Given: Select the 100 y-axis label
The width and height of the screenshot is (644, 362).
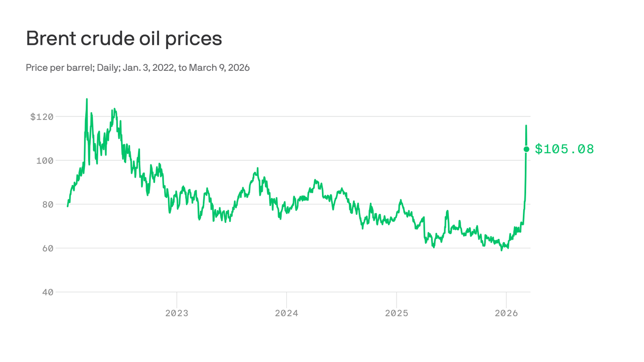Looking at the screenshot, I should pyautogui.click(x=44, y=161).
